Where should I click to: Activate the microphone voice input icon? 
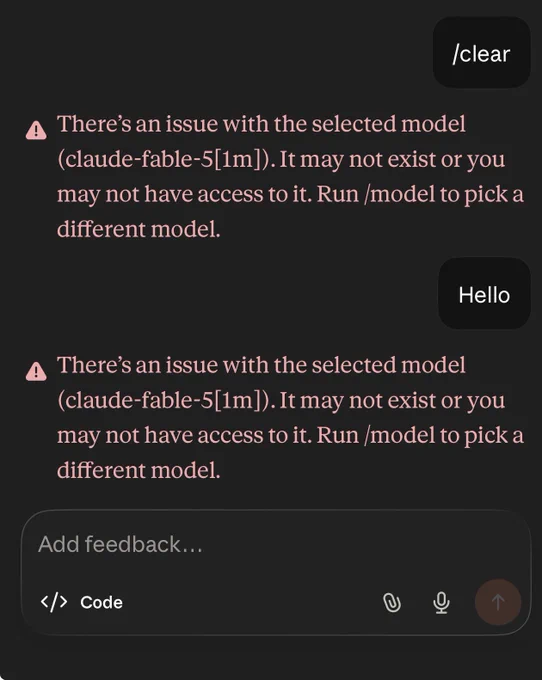[441, 602]
